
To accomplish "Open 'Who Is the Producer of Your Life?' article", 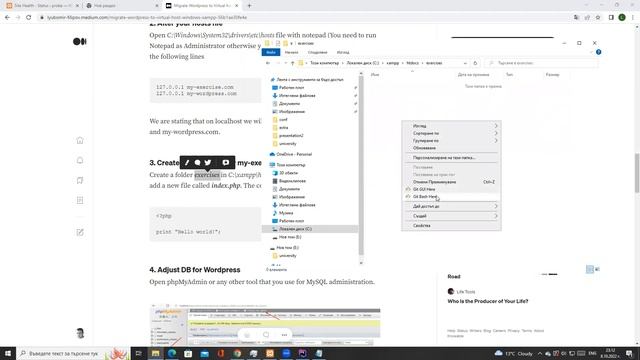I will pos(488,301).
